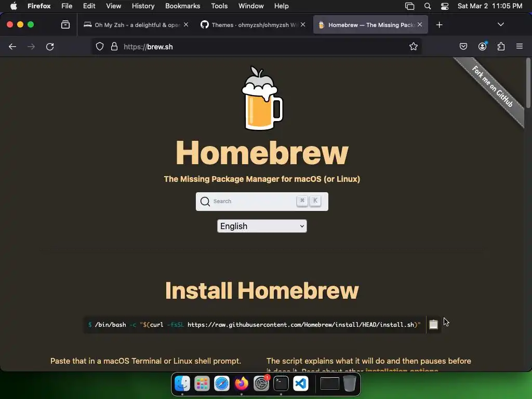Image resolution: width=532 pixels, height=399 pixels.
Task: Open the Extensions puzzle icon
Action: (501, 46)
